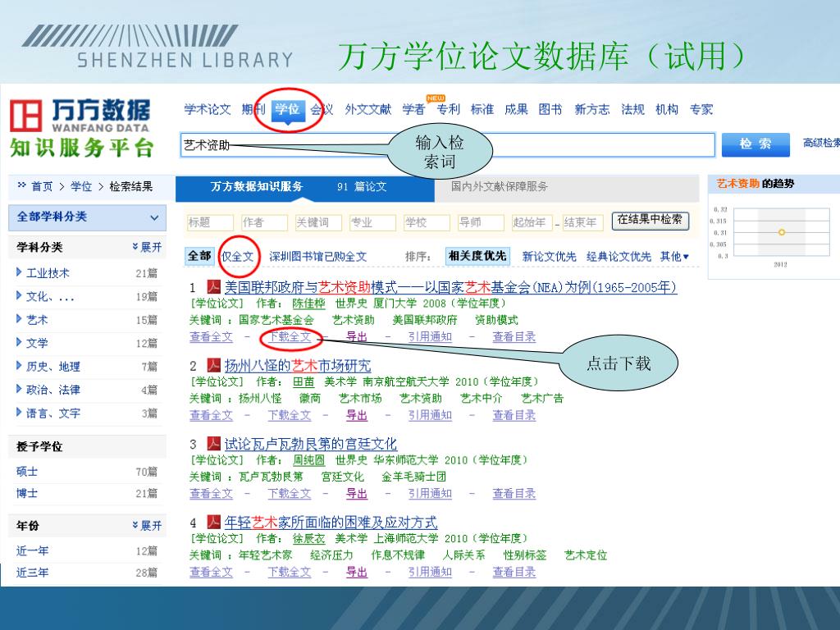
Task: Select 深圳图书馆已购全文 filter
Action: [x=317, y=257]
